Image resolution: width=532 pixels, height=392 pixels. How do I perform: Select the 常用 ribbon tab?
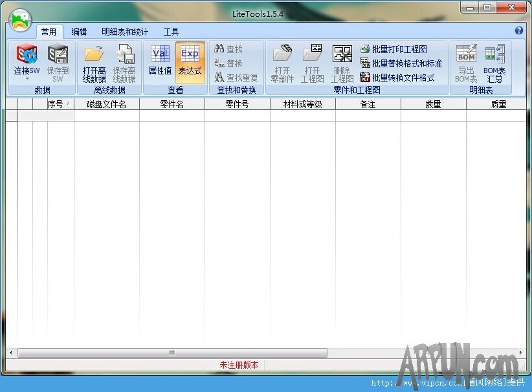coord(49,32)
